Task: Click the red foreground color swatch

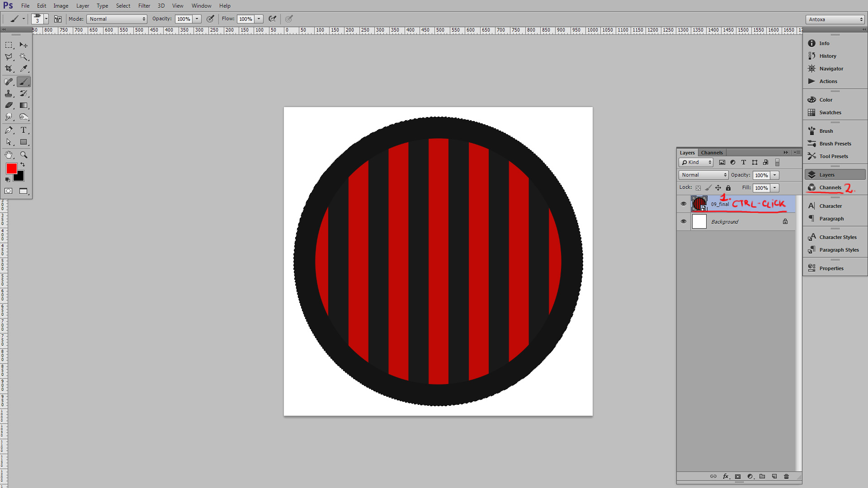Action: [x=11, y=169]
